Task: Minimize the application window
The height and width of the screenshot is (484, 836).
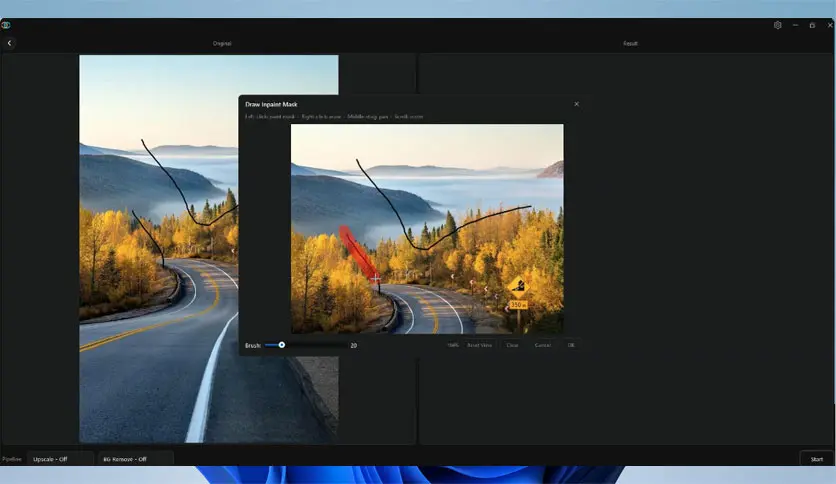Action: tap(795, 25)
